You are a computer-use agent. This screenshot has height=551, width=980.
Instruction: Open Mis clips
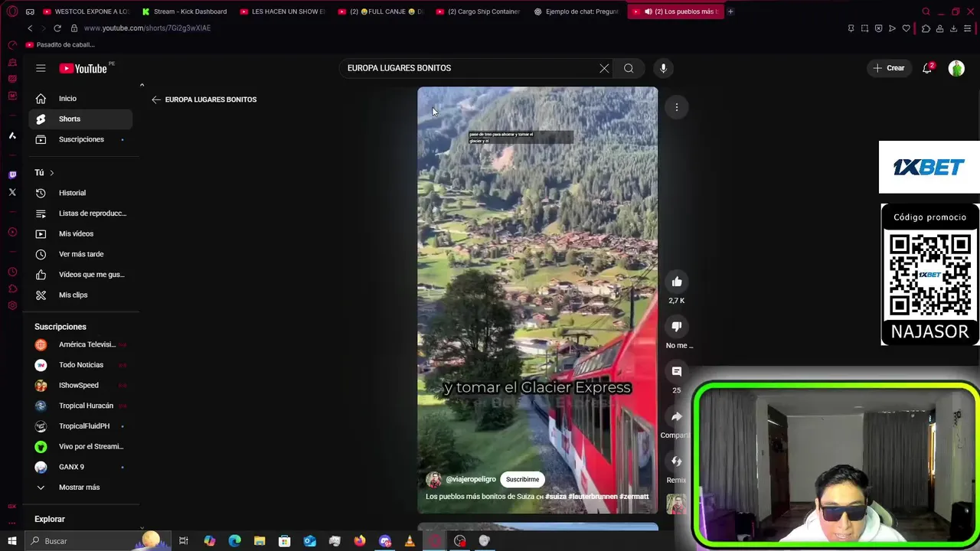pyautogui.click(x=80, y=295)
